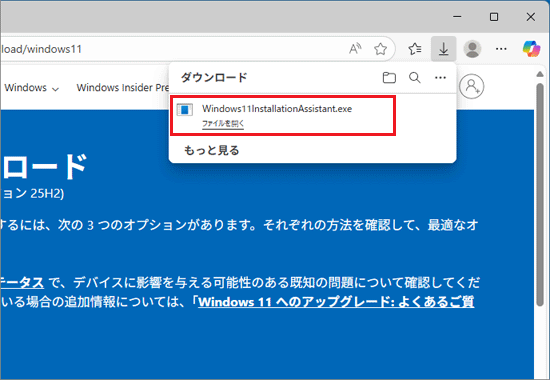Open Windows Insider Preview menu item

[123, 88]
